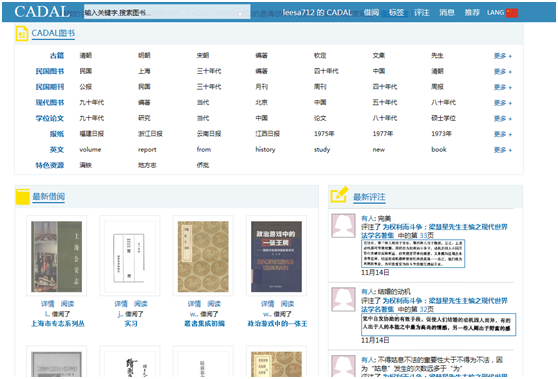
Task: Open the 上海公安志 book cover
Action: point(57,256)
